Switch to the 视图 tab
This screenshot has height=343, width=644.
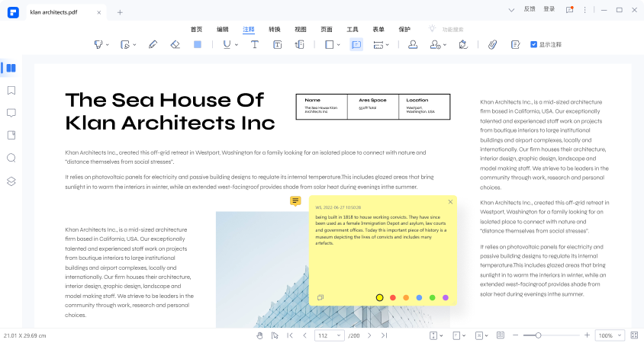pyautogui.click(x=300, y=29)
